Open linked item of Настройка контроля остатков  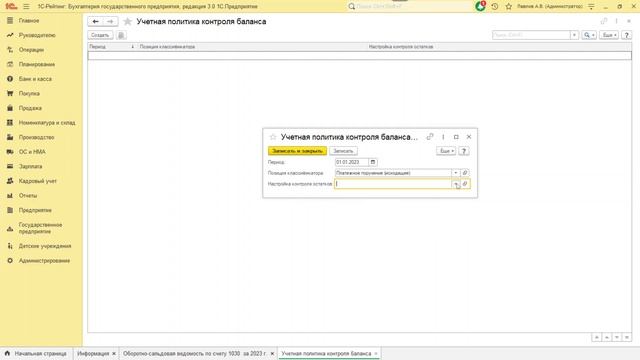coord(465,184)
